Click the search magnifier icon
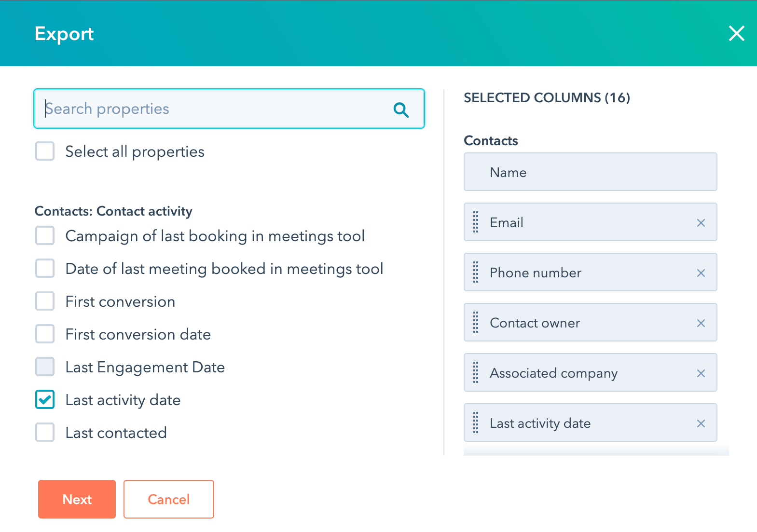The height and width of the screenshot is (532, 757). click(x=401, y=109)
